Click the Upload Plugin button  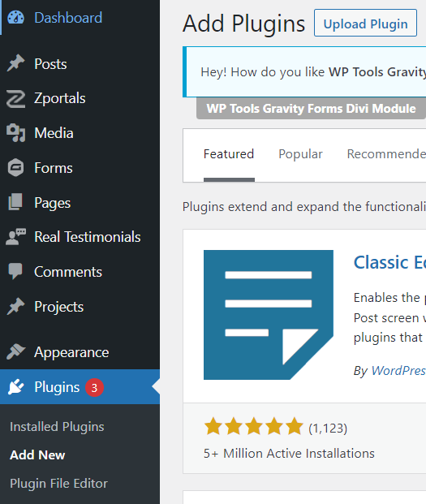[365, 24]
